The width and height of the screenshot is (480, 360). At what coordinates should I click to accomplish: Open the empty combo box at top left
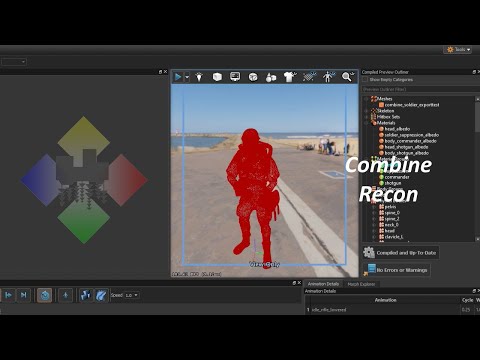14,62
